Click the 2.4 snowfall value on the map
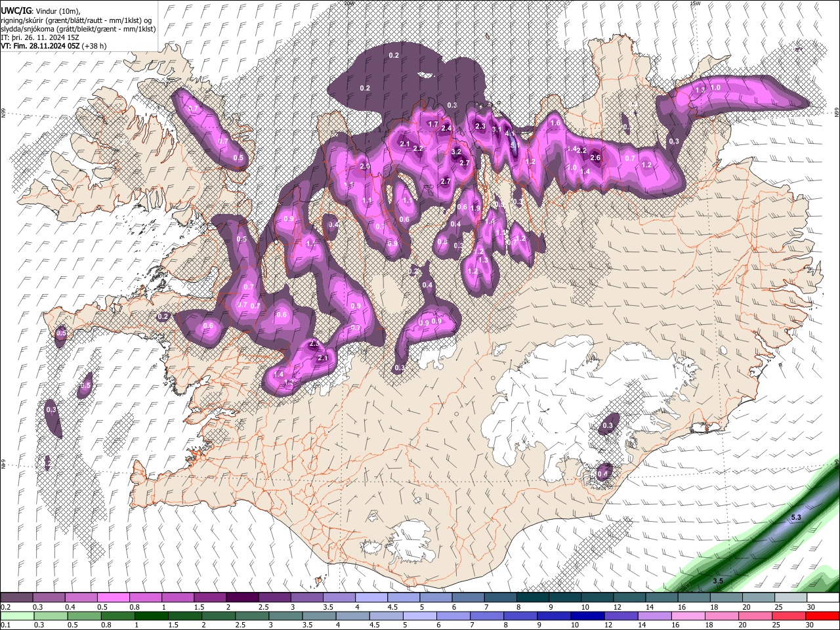This screenshot has height=630, width=840. pos(446,129)
